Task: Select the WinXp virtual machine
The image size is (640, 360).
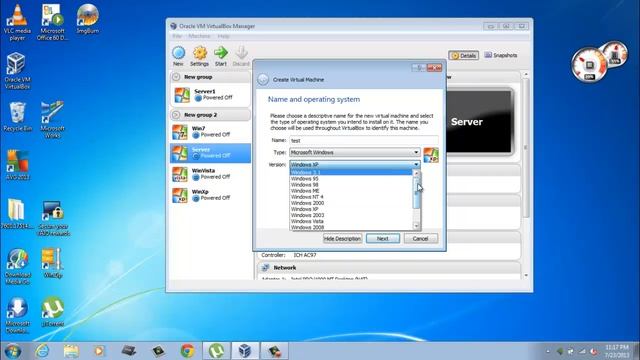Action: pos(210,195)
